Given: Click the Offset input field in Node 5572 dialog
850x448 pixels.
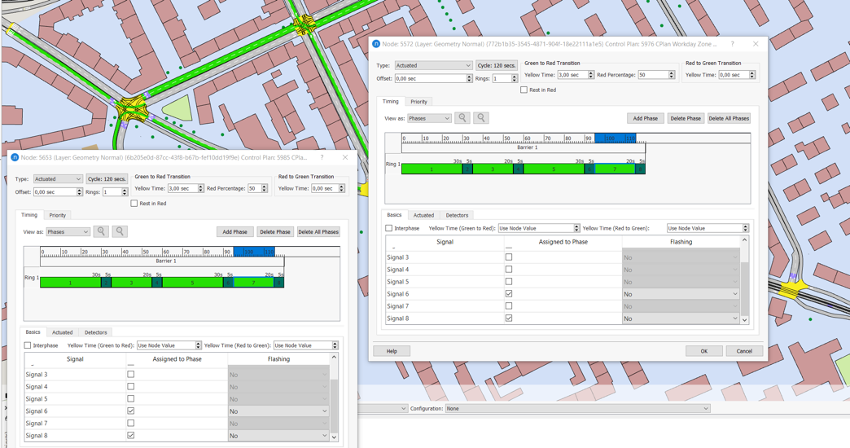Looking at the screenshot, I should [433, 78].
